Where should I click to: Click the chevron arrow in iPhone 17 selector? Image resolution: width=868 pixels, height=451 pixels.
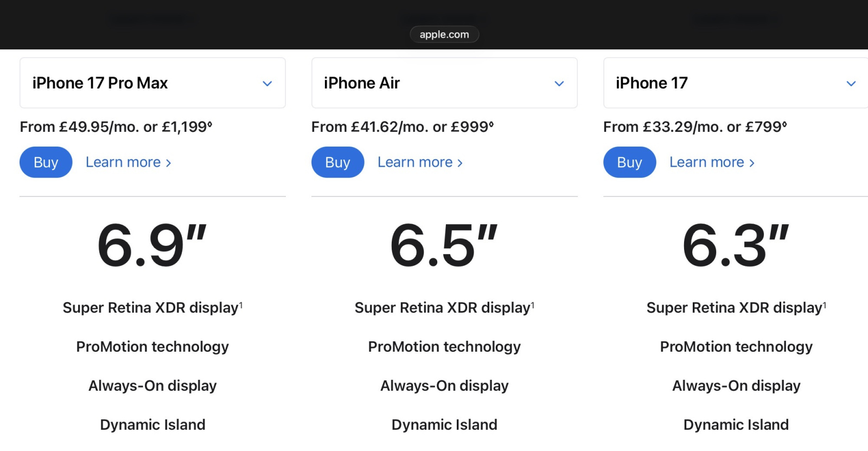point(851,84)
